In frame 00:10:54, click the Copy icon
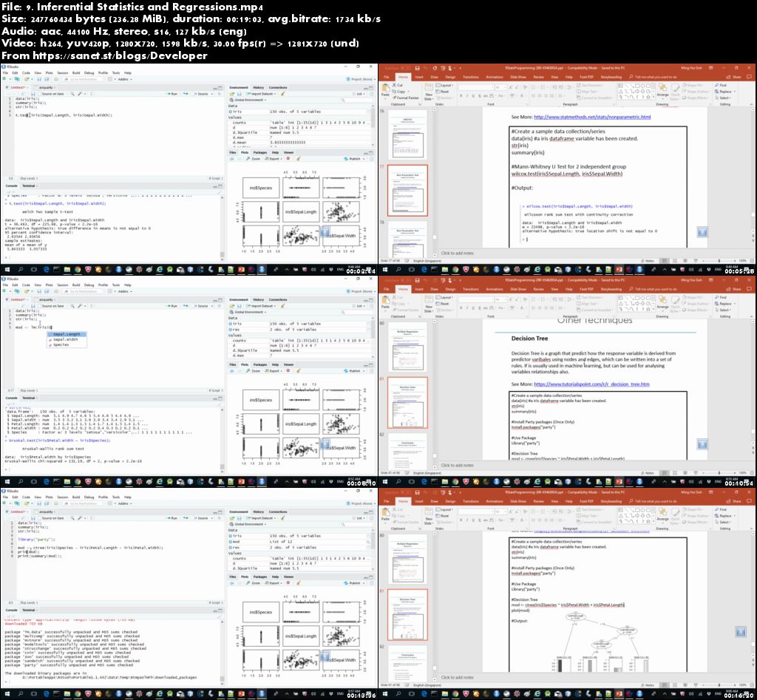 (394, 304)
